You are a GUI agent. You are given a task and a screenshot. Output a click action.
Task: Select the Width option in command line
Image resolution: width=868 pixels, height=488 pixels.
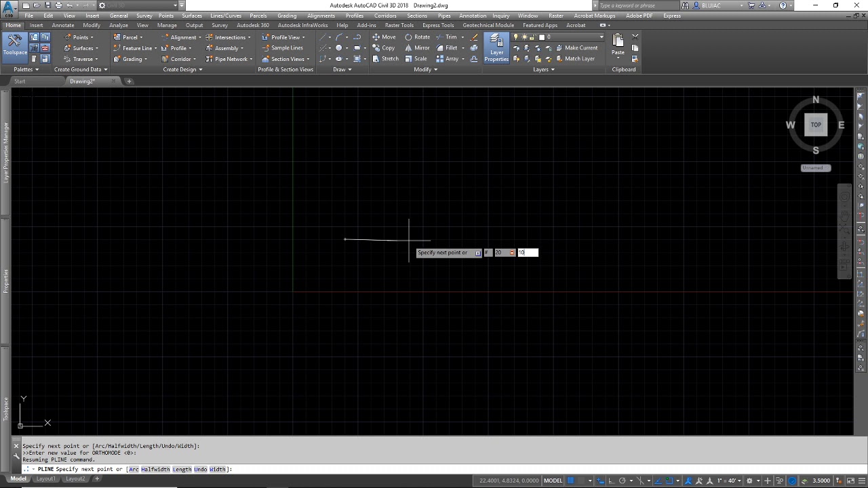(x=217, y=469)
